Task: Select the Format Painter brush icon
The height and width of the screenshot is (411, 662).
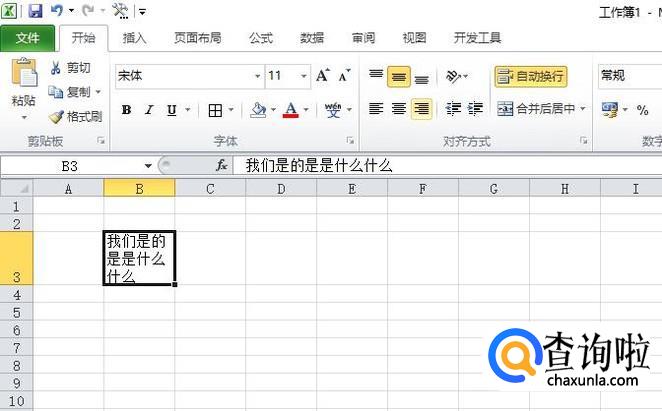Action: coord(56,117)
